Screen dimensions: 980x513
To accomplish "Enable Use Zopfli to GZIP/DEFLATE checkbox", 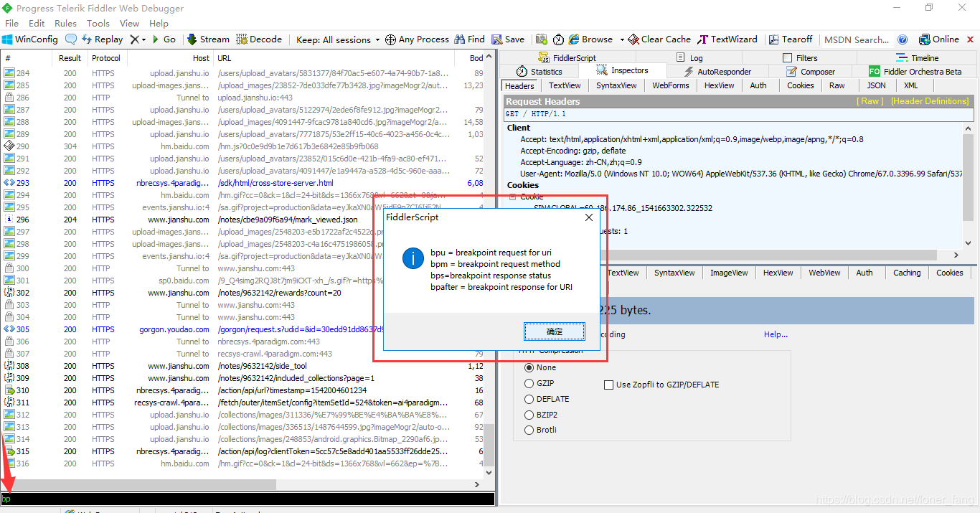I will (x=661, y=385).
